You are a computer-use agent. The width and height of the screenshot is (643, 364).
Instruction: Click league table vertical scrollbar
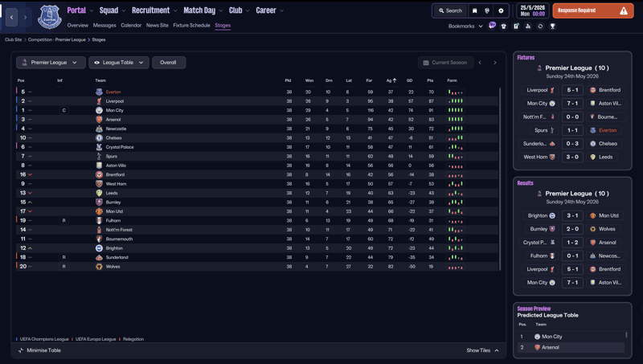click(x=499, y=179)
